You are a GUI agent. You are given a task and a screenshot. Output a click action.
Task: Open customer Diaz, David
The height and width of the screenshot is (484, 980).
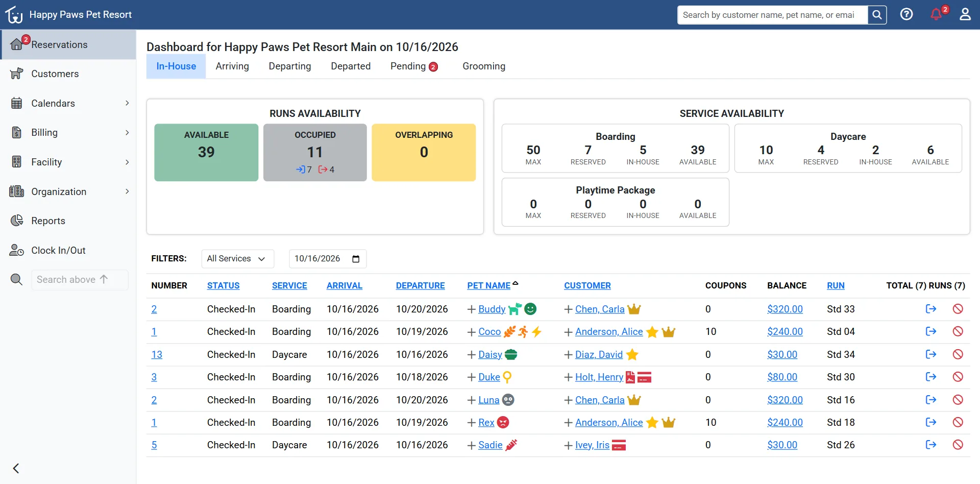(599, 355)
